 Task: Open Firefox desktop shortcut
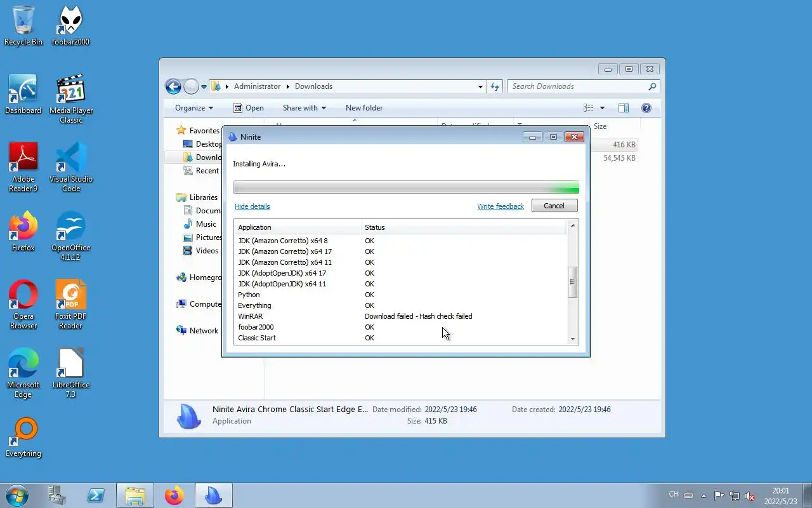point(23,232)
